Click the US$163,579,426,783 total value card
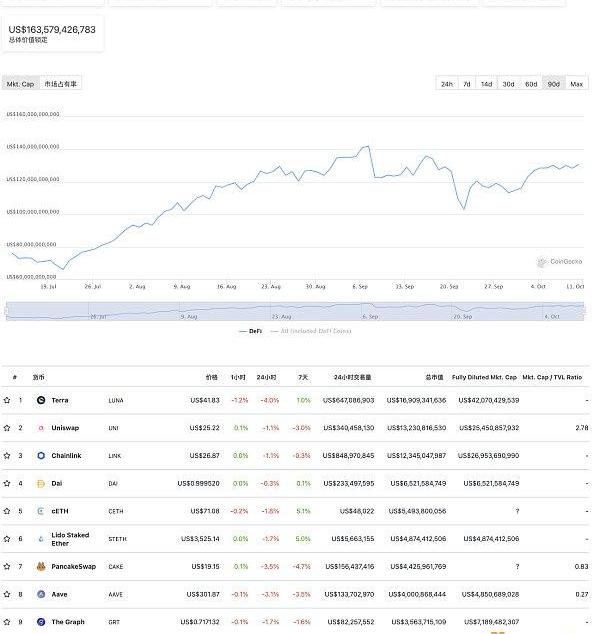The height and width of the screenshot is (634, 600). (53, 34)
